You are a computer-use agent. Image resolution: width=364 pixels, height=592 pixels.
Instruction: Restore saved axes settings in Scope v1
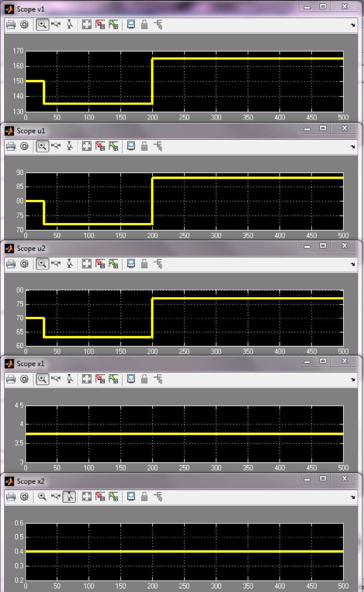coord(113,25)
